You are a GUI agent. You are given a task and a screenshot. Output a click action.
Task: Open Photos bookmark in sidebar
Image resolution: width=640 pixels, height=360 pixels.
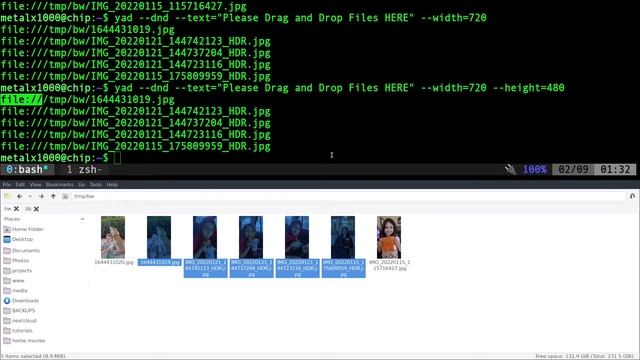pos(16,260)
